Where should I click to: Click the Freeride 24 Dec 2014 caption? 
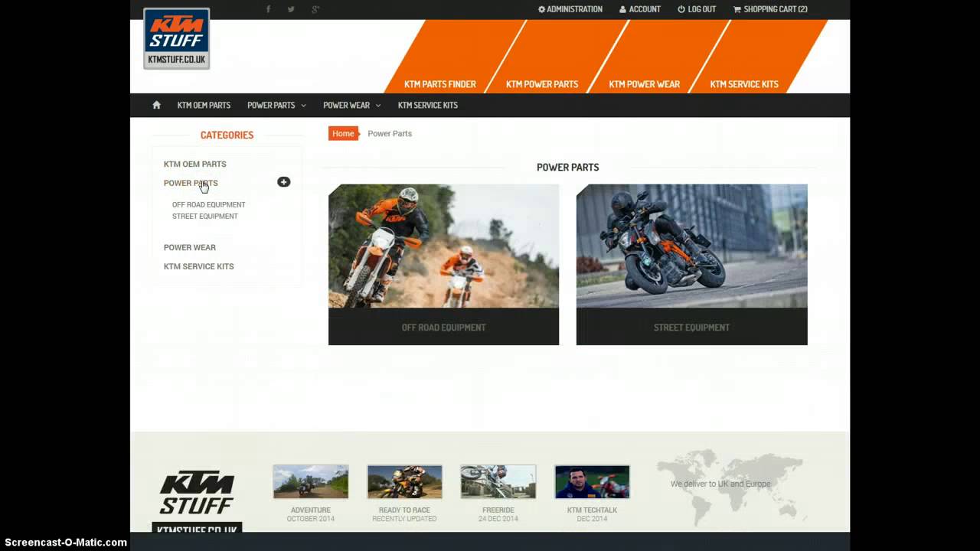[x=498, y=514]
